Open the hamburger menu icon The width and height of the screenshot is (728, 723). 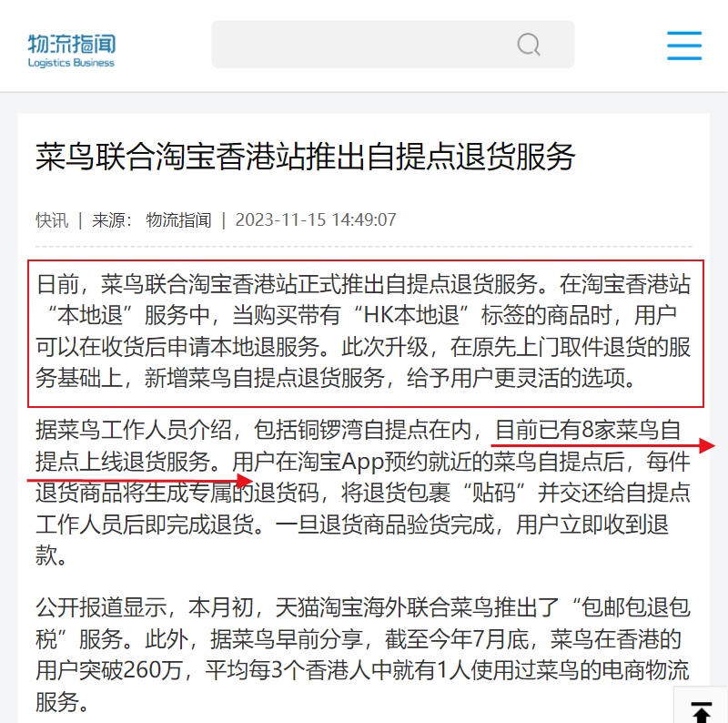click(x=684, y=46)
